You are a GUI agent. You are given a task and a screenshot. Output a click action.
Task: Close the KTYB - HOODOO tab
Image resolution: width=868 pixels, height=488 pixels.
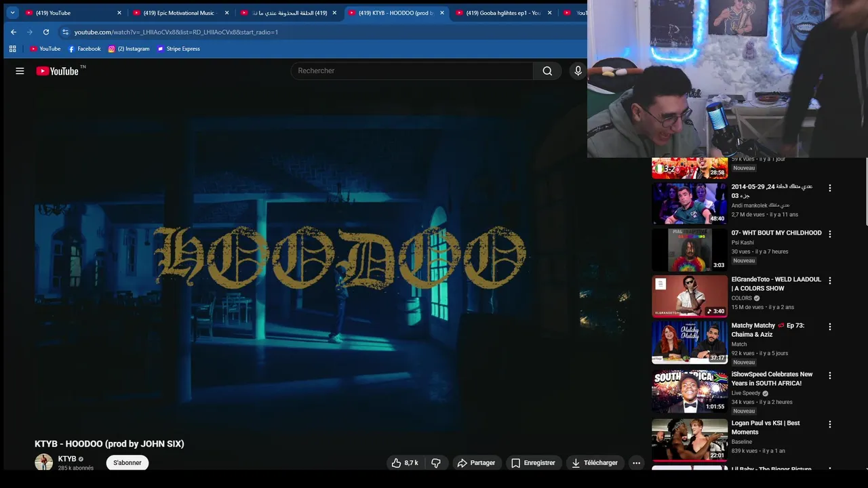point(442,13)
